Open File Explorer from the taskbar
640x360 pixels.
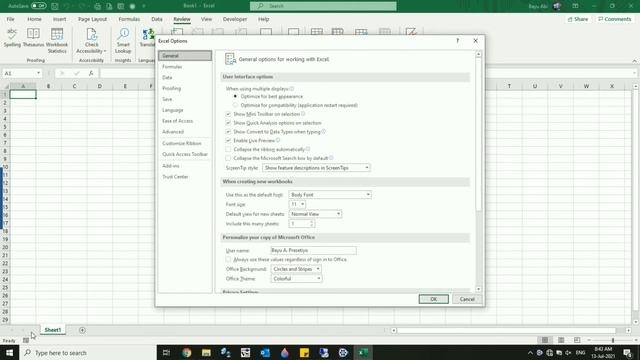206,353
